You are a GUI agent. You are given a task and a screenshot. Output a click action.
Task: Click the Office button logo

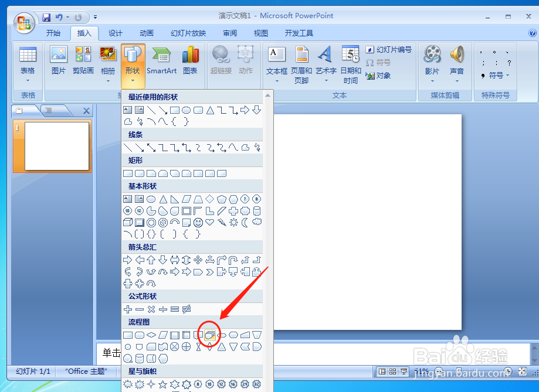click(x=24, y=23)
